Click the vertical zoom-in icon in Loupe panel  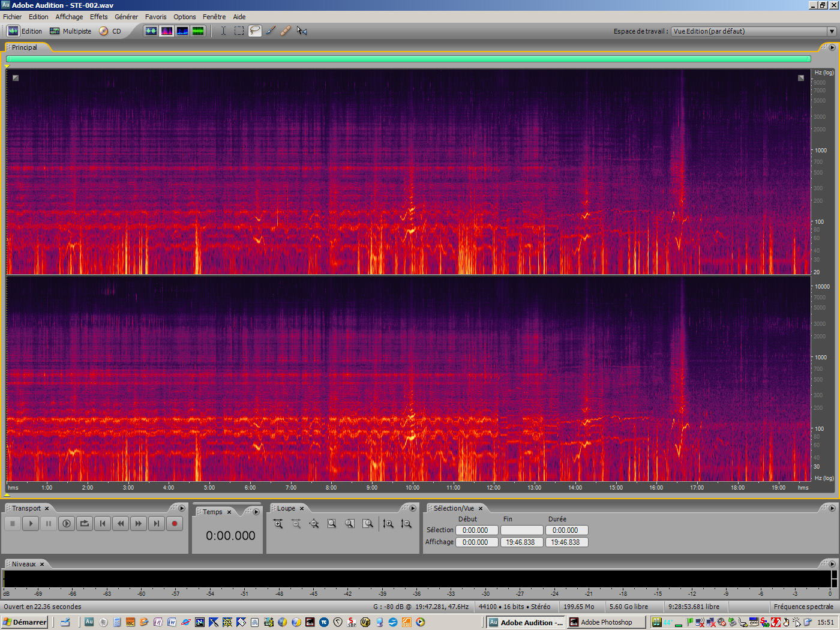point(389,523)
